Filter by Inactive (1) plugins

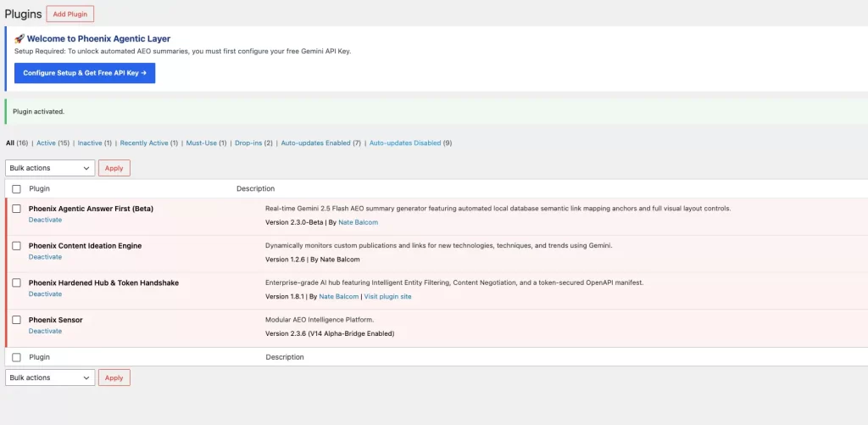click(95, 143)
